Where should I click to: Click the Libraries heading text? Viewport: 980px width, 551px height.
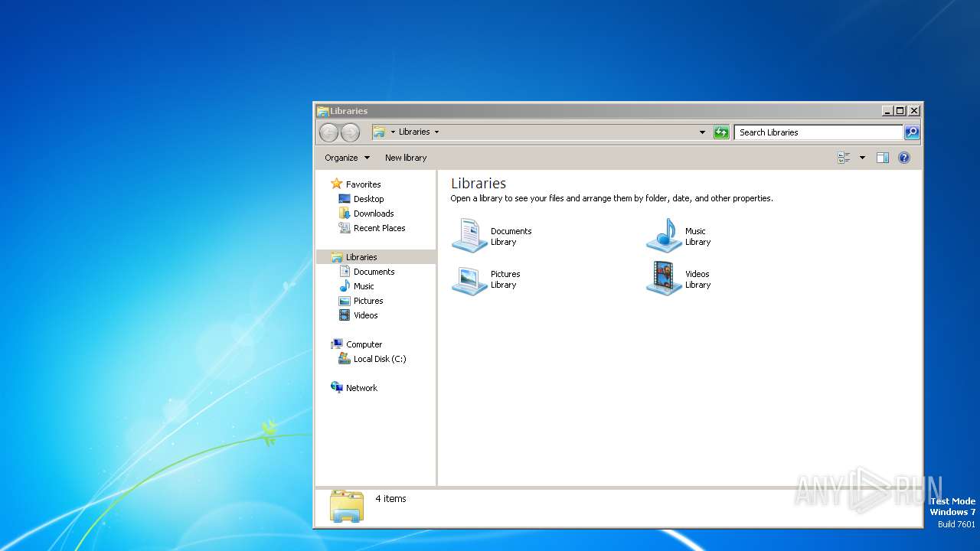[x=479, y=184]
